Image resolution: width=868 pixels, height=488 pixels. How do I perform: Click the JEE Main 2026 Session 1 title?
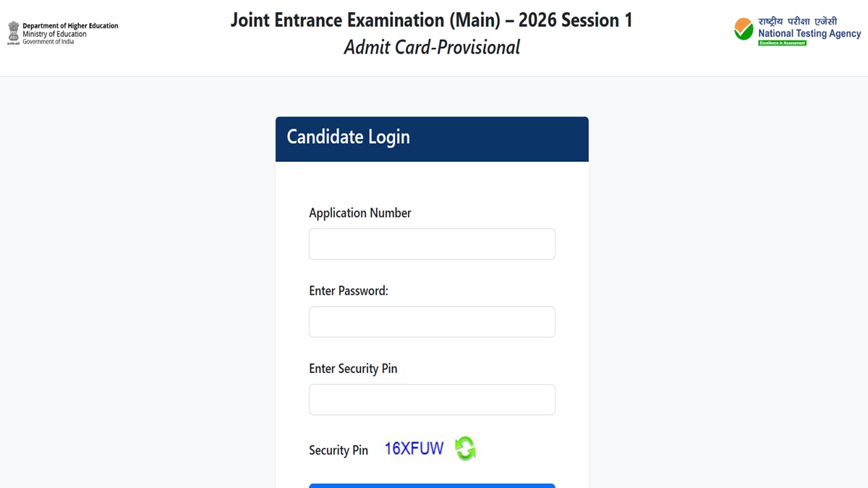point(432,20)
